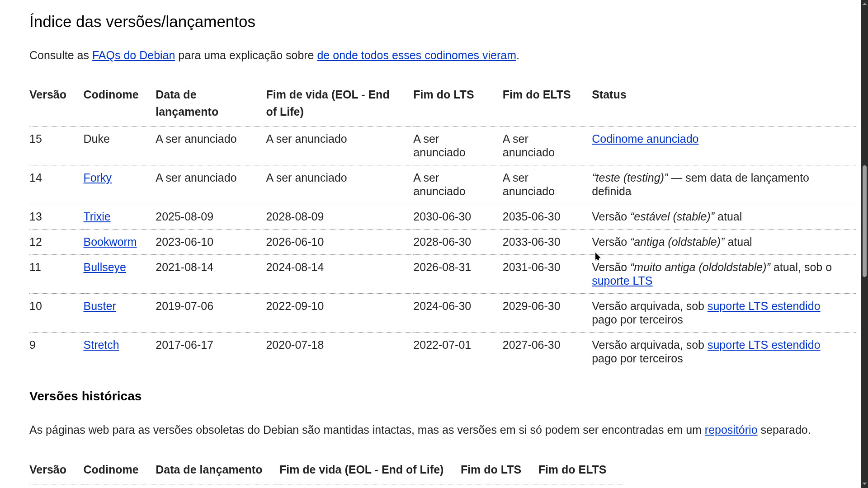Click the 'Índice das versões/lançamentos' heading
Viewport: 868px width, 488px height.
coord(142,22)
